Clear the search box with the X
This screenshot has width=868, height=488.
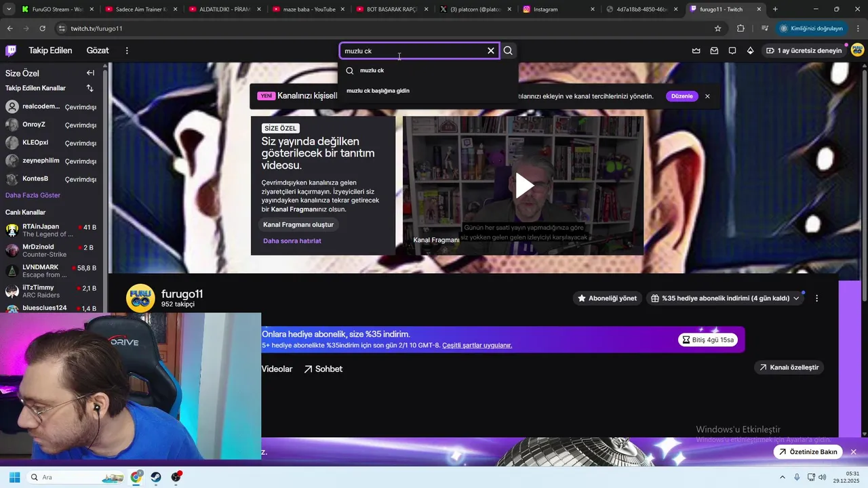point(491,51)
